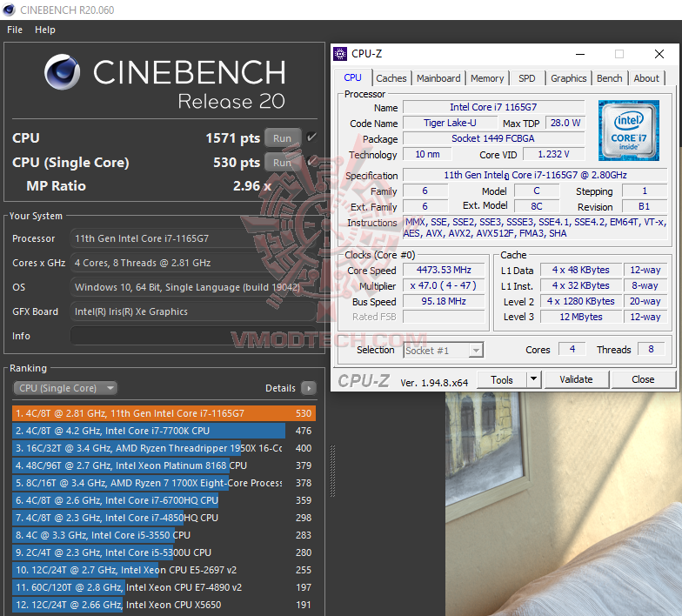The image size is (682, 616).
Task: Select ranking row Intel Core i7-7700K CPU
Action: pos(164,431)
